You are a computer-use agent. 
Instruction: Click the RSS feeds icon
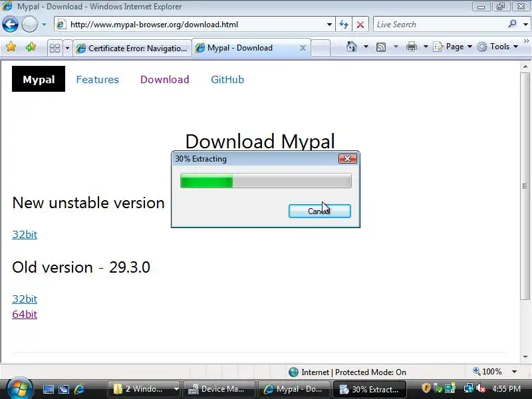[381, 47]
